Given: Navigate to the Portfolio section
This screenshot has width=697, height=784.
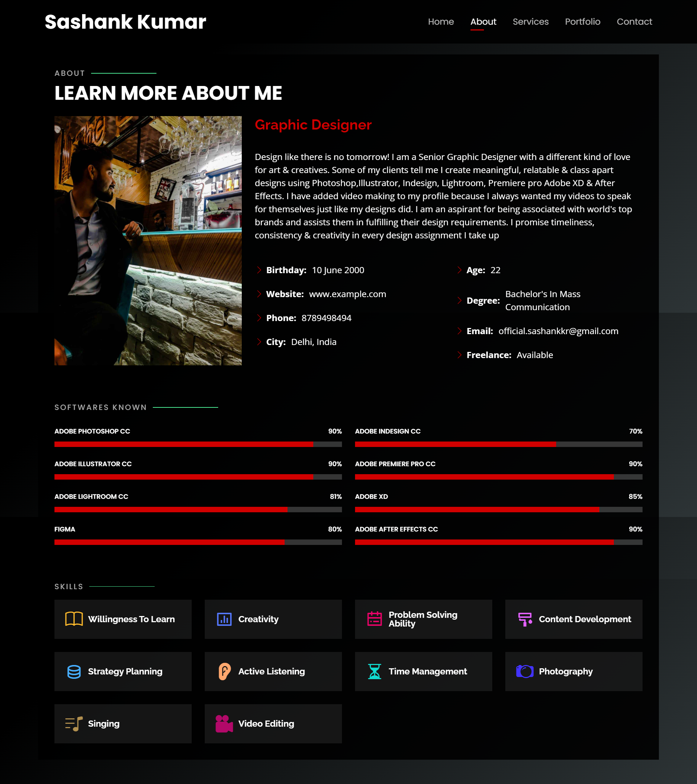Looking at the screenshot, I should (582, 21).
